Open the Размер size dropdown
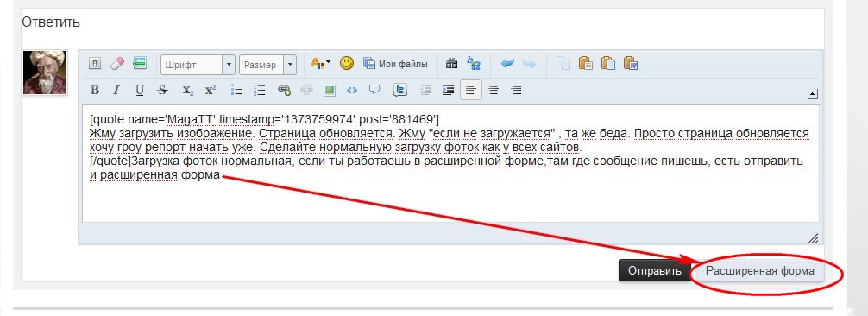This screenshot has width=868, height=316. 268,65
